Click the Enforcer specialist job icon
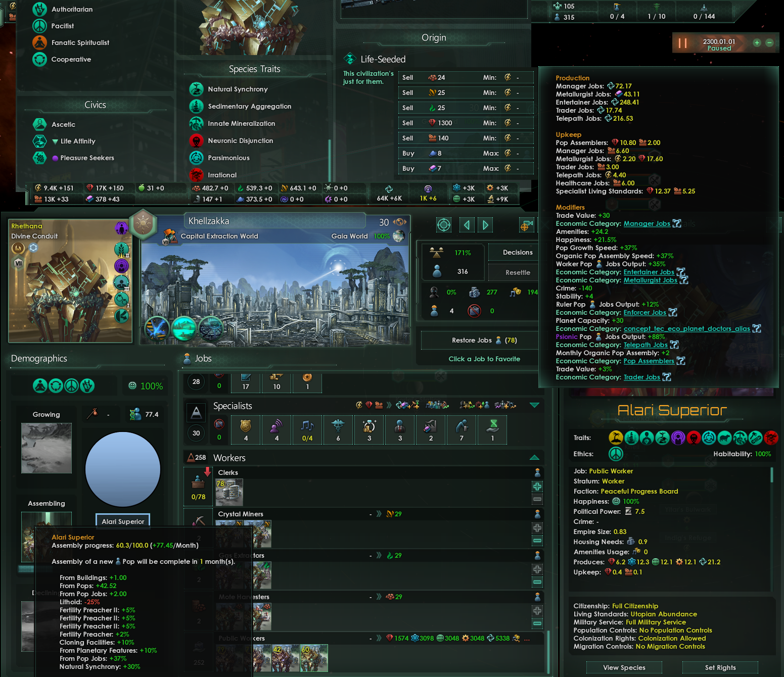Screen dimensions: 784x677 point(246,429)
